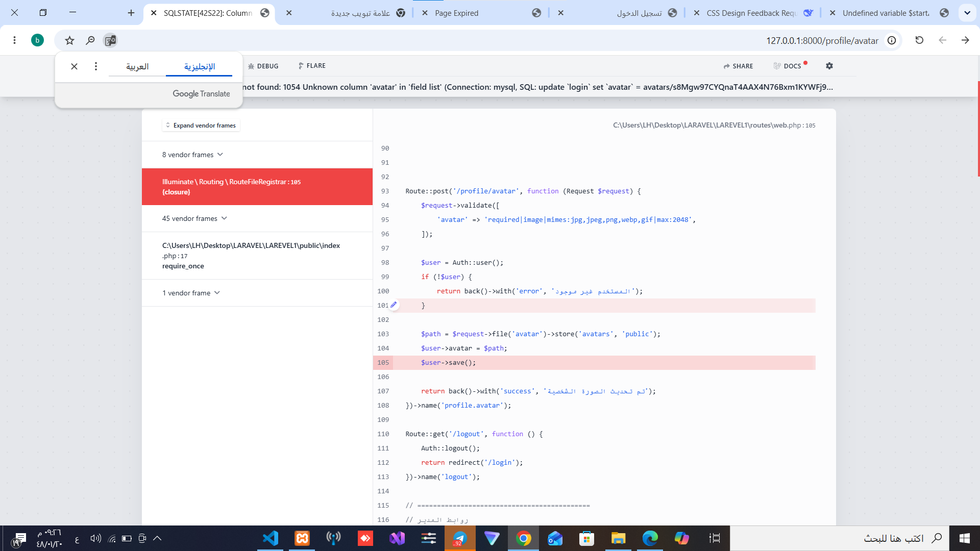Close the Page Expired tab
This screenshot has width=980, height=551.
pyautogui.click(x=425, y=13)
